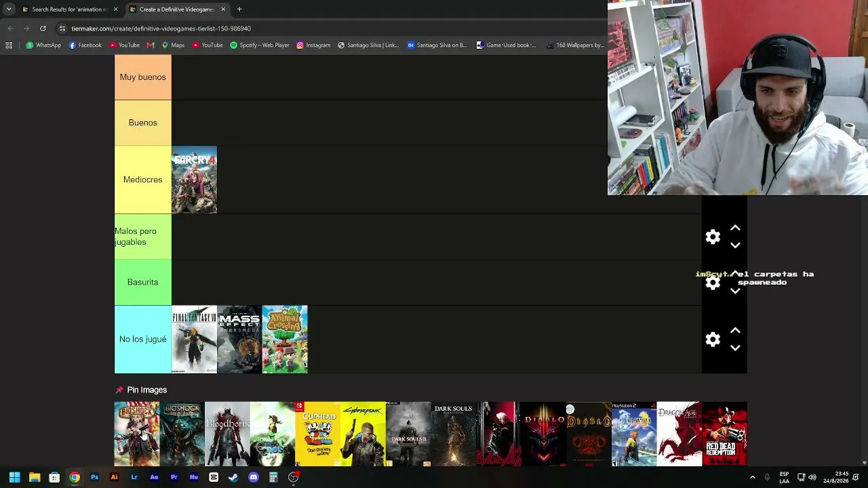868x488 pixels.
Task: Select the Final Fantasy VII cover
Action: [194, 339]
